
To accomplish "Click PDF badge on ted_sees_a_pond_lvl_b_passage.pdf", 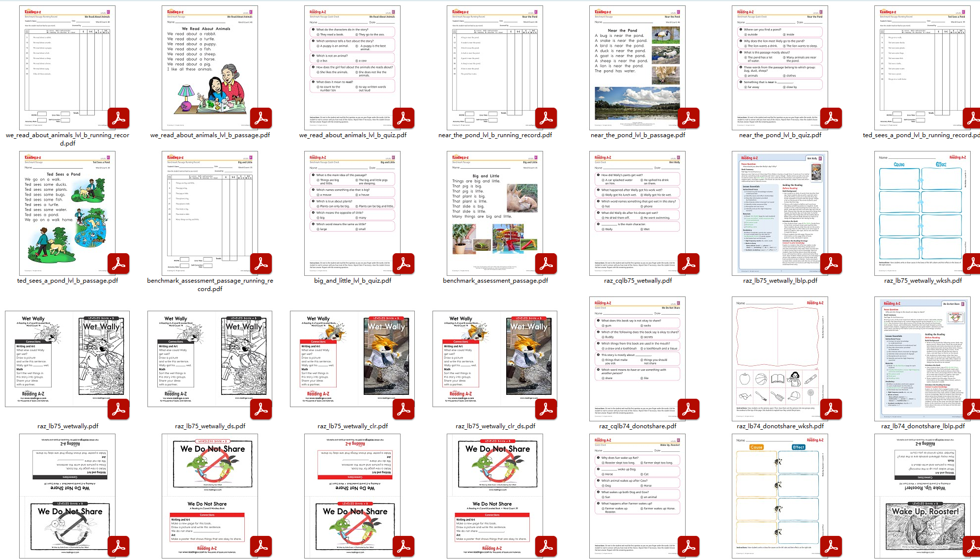I will (x=118, y=264).
